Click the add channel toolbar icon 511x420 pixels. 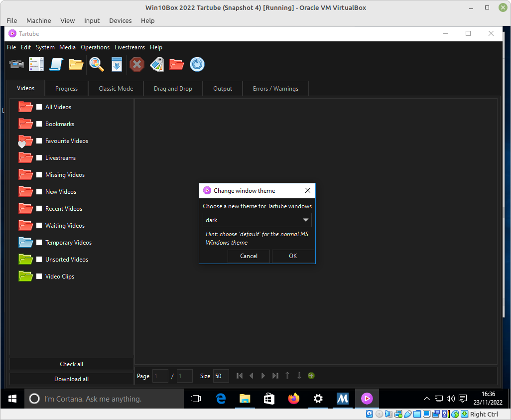[x=36, y=64]
